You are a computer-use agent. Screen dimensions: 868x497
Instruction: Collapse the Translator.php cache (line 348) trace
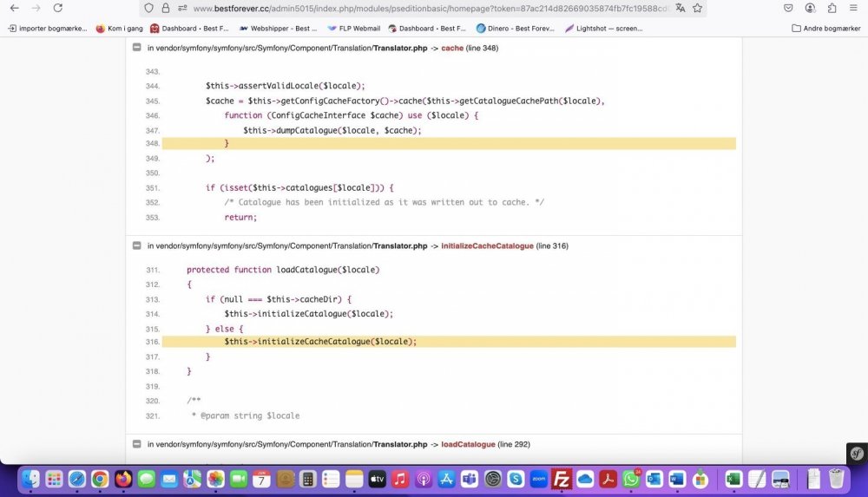pos(137,48)
